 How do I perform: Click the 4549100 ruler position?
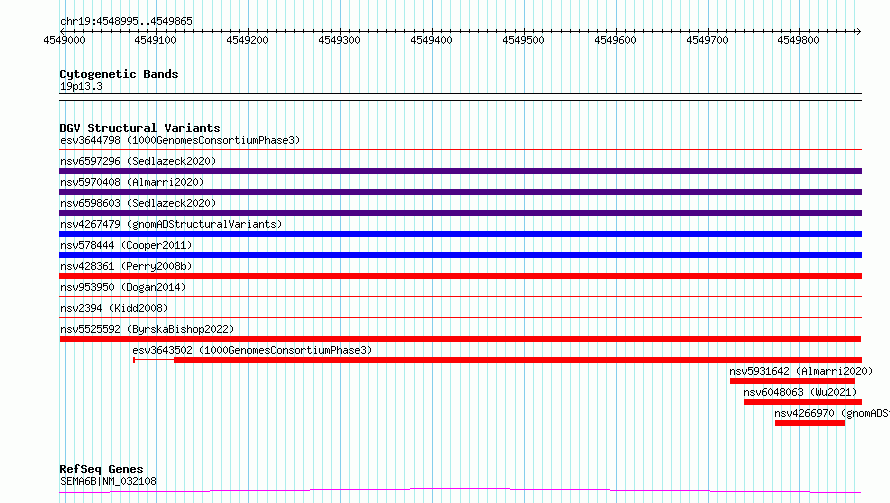(x=156, y=40)
